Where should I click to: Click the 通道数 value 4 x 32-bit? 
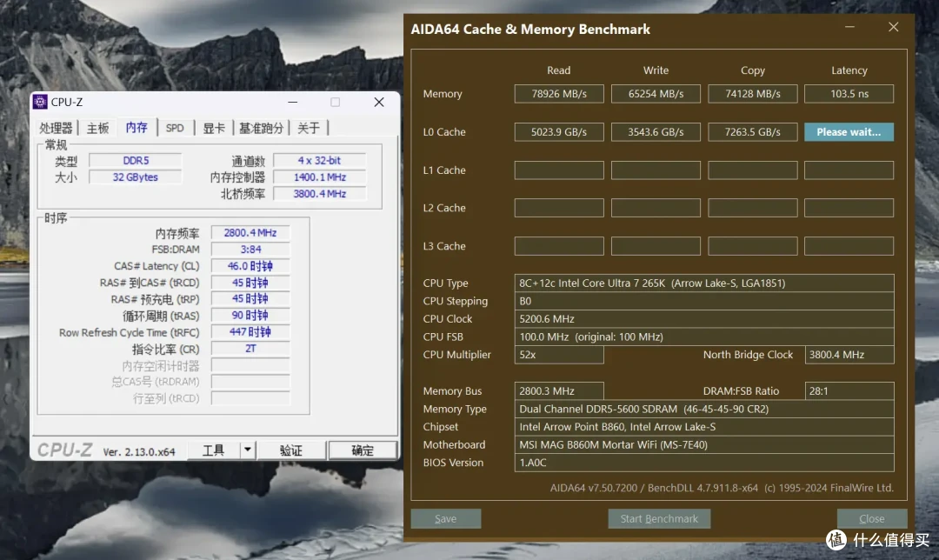(319, 161)
